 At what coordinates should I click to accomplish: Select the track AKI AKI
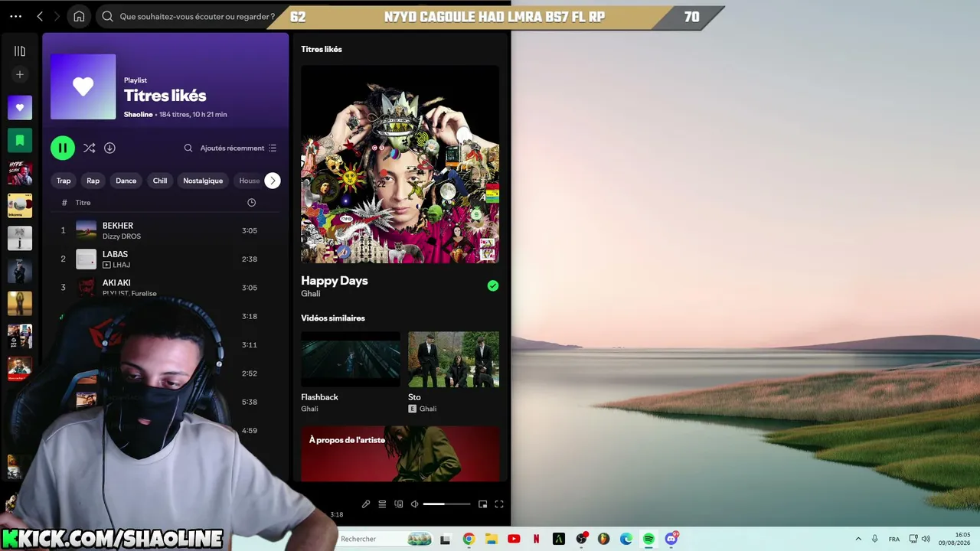pos(116,282)
